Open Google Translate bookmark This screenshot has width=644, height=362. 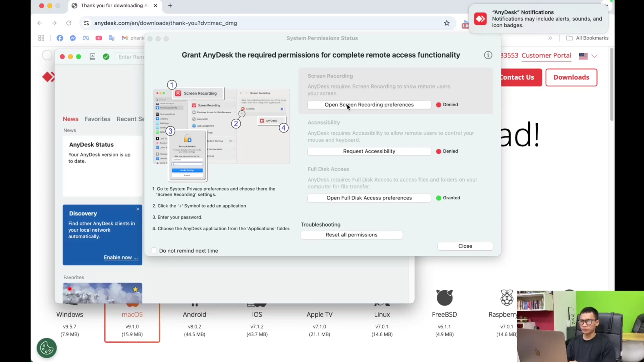[112, 38]
